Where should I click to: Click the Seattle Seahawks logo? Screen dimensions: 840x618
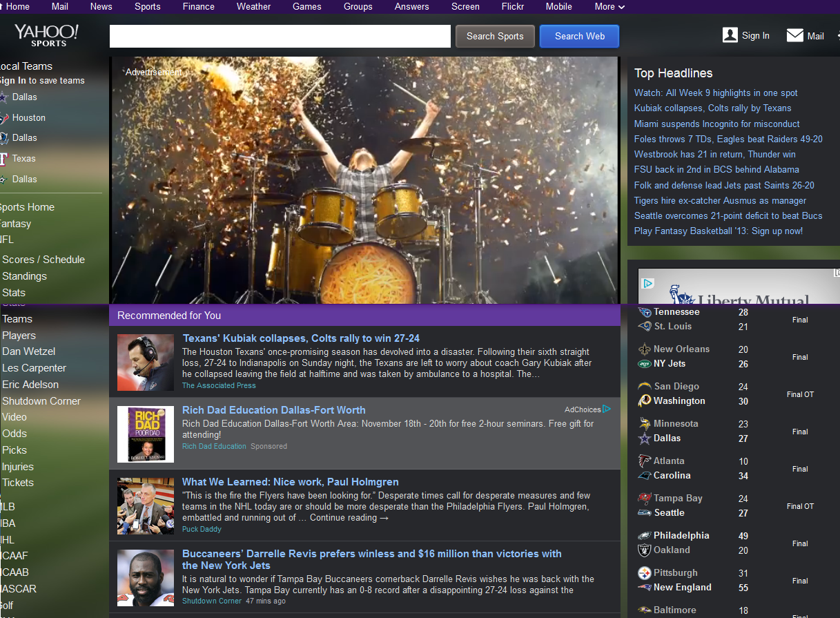(645, 513)
